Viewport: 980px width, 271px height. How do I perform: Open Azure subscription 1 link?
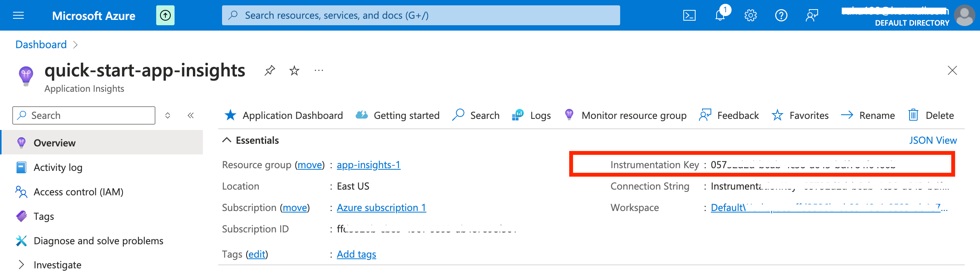coord(381,208)
